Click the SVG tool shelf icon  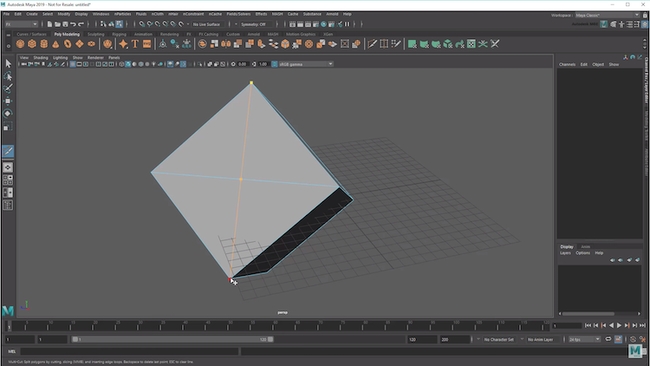[x=147, y=44]
